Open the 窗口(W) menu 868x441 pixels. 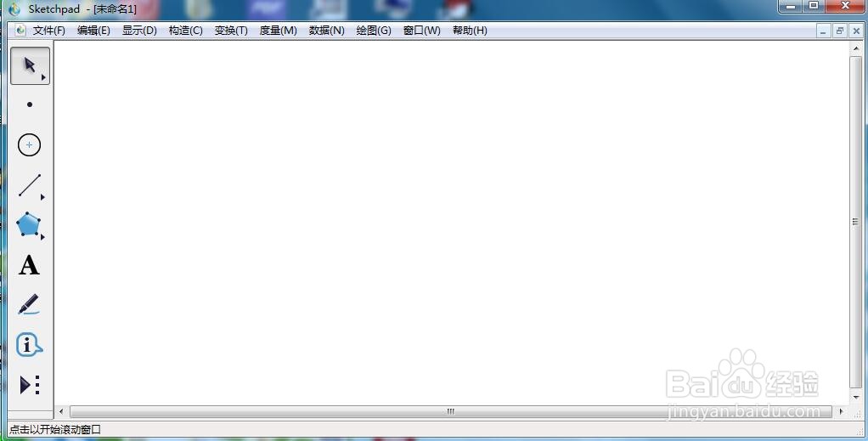(422, 31)
